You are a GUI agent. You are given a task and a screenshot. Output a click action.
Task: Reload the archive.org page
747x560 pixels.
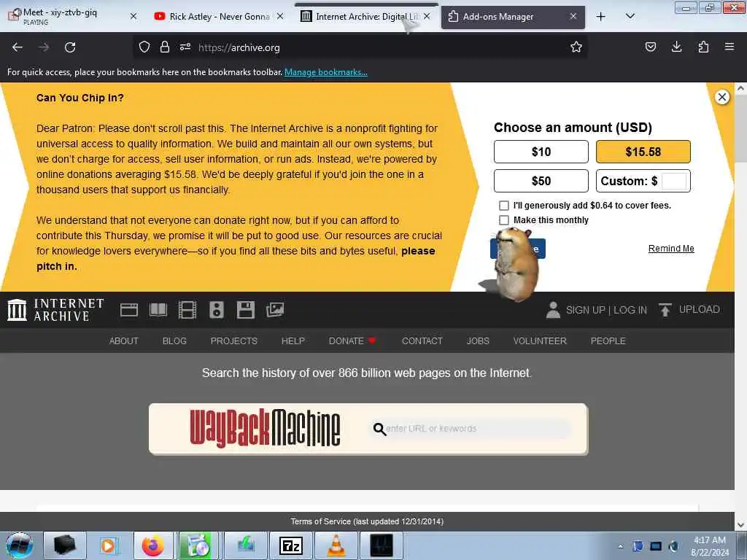(x=70, y=47)
